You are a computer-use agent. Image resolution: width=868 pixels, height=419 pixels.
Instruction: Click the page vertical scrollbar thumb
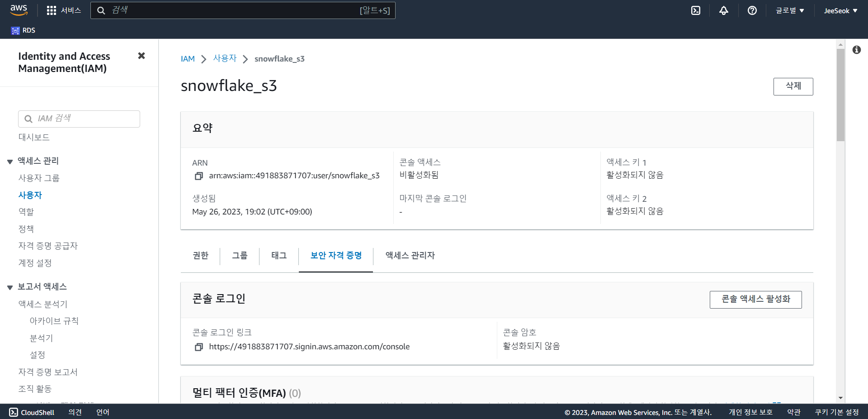[840, 95]
